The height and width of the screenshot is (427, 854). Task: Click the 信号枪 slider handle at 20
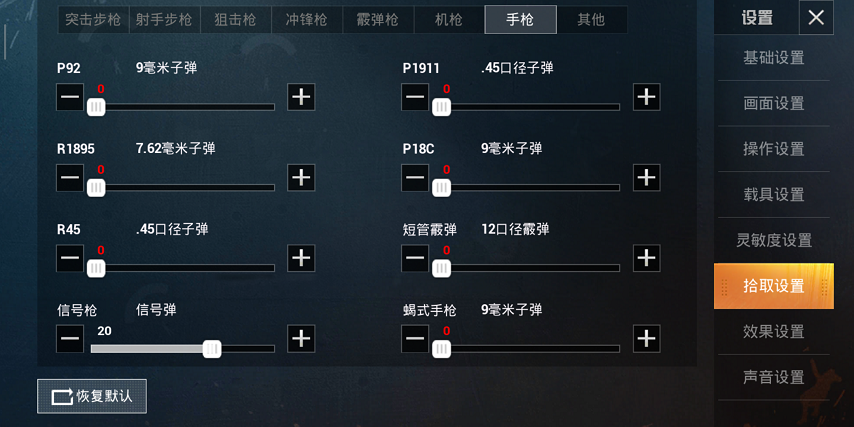212,349
